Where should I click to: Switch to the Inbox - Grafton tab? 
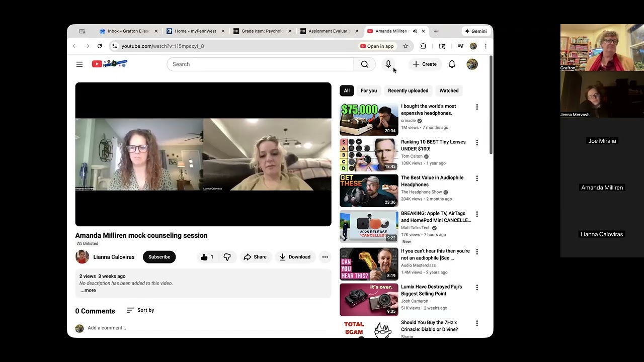[x=128, y=31]
